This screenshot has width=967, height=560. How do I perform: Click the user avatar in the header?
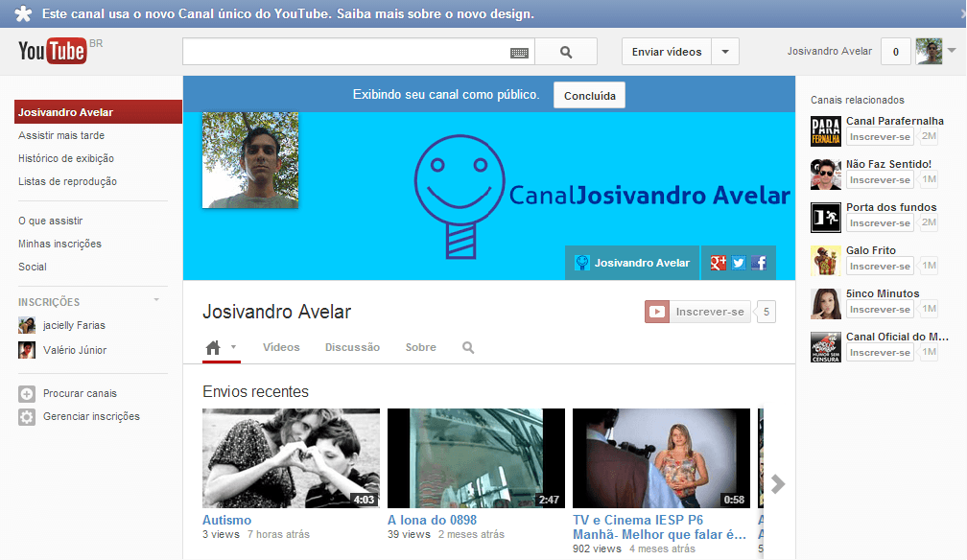pyautogui.click(x=929, y=51)
